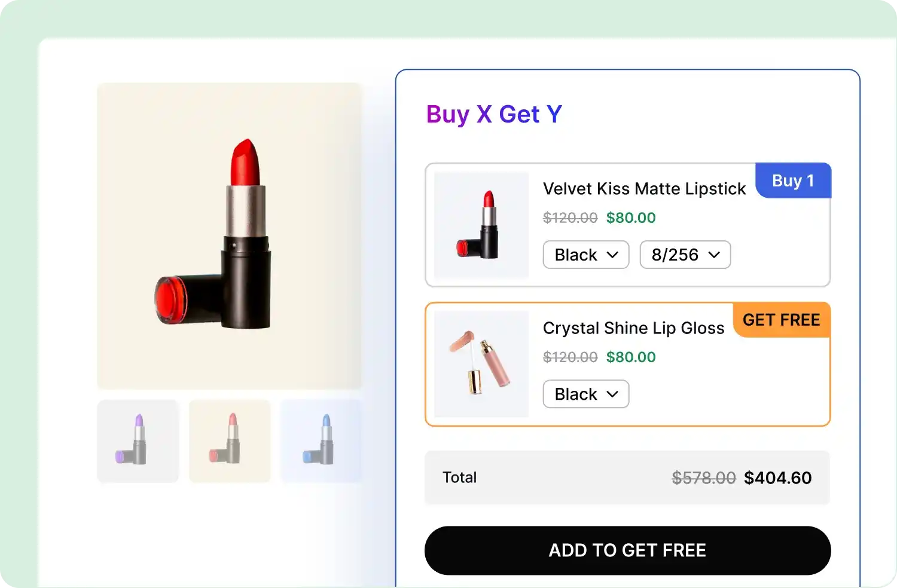This screenshot has width=897, height=588.
Task: Open the Black color dropdown for Velvet Kiss lipstick
Action: [x=585, y=255]
